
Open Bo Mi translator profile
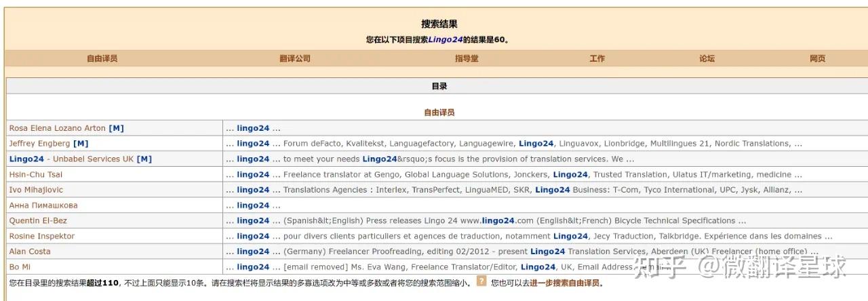(x=20, y=267)
